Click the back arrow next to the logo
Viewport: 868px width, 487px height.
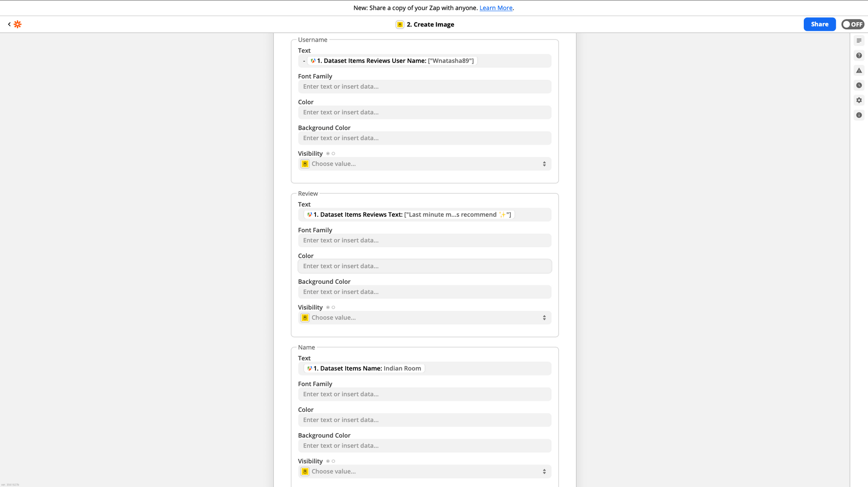[10, 24]
